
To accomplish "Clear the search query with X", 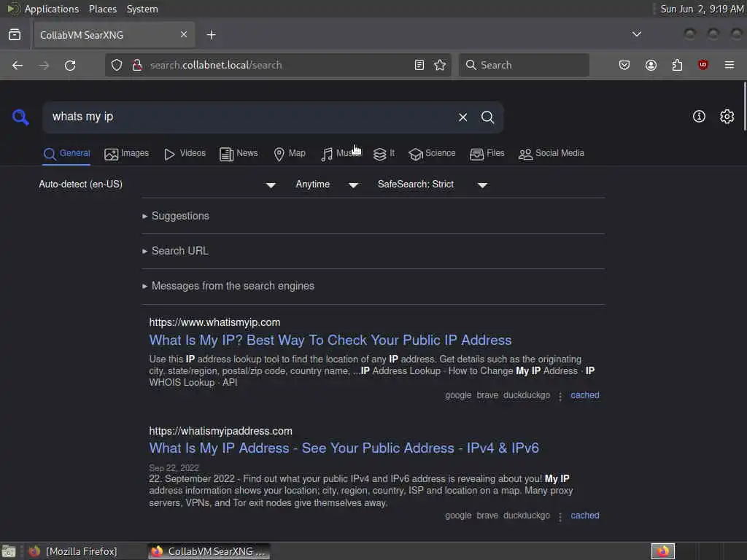I will [x=462, y=117].
